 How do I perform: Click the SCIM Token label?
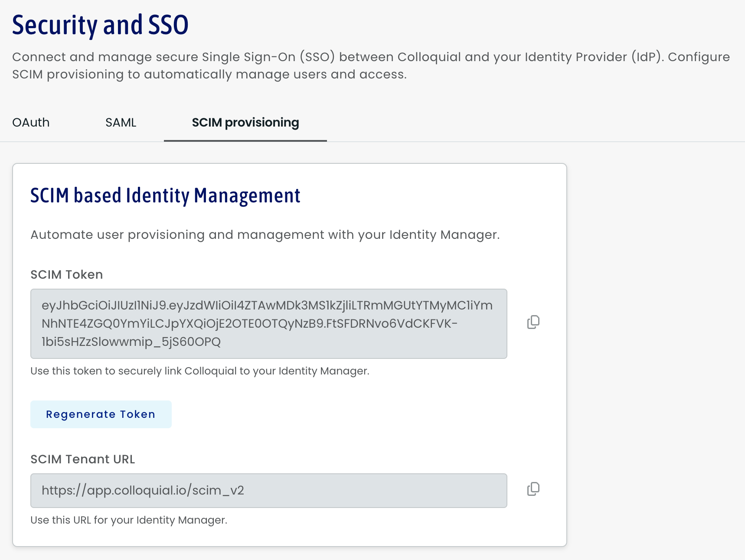tap(67, 274)
